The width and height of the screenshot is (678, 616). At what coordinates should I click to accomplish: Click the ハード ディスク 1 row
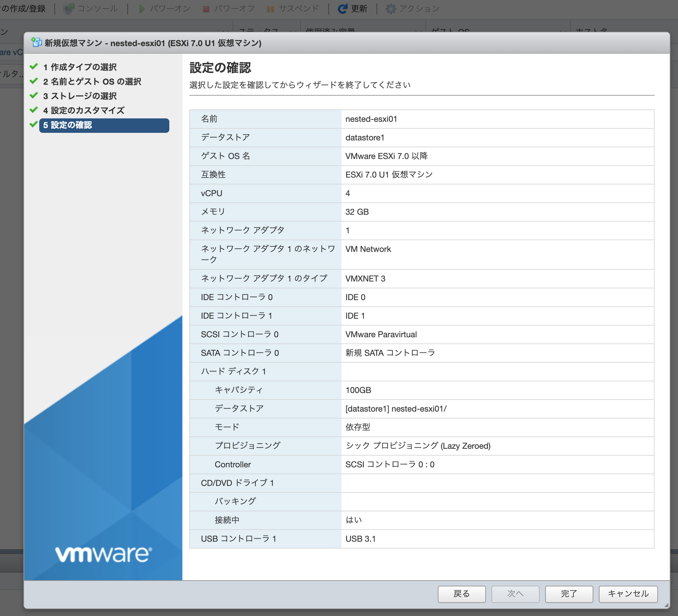point(233,371)
